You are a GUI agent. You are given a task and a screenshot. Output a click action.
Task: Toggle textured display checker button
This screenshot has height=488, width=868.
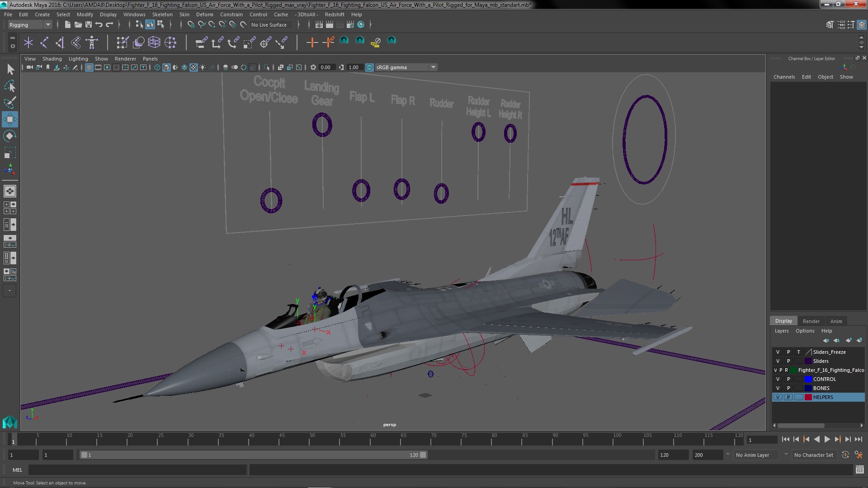click(193, 67)
